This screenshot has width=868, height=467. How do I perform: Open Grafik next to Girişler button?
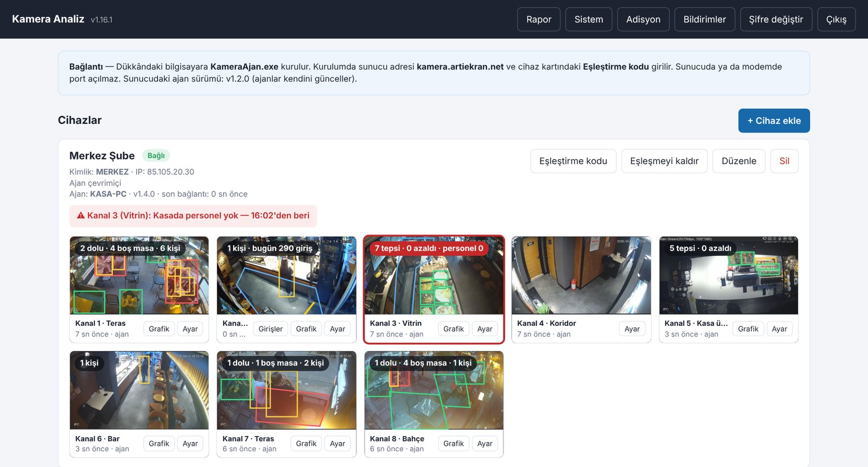(x=306, y=329)
